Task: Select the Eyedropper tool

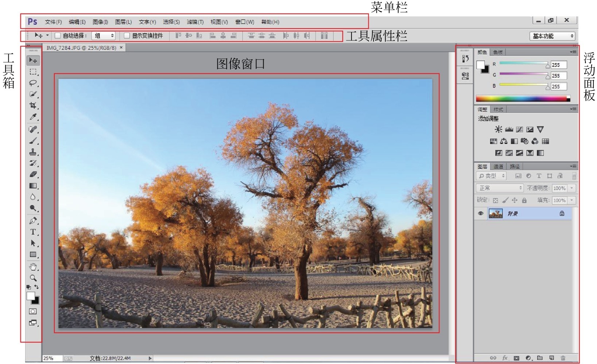Action: pos(33,117)
